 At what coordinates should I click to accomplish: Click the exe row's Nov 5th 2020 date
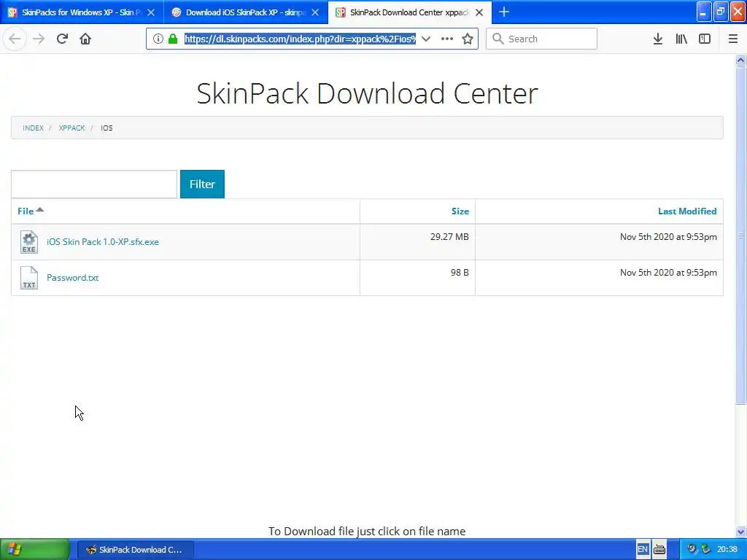point(668,237)
